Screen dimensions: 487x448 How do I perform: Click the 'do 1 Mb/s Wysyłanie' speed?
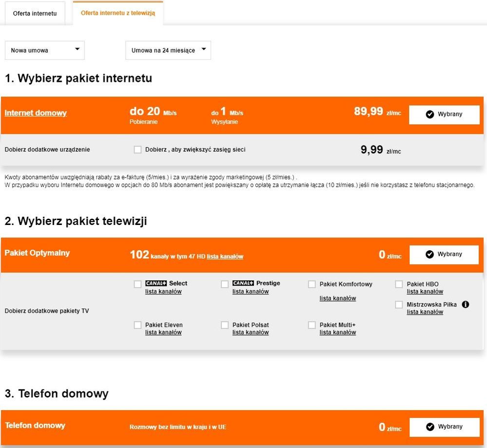click(227, 115)
